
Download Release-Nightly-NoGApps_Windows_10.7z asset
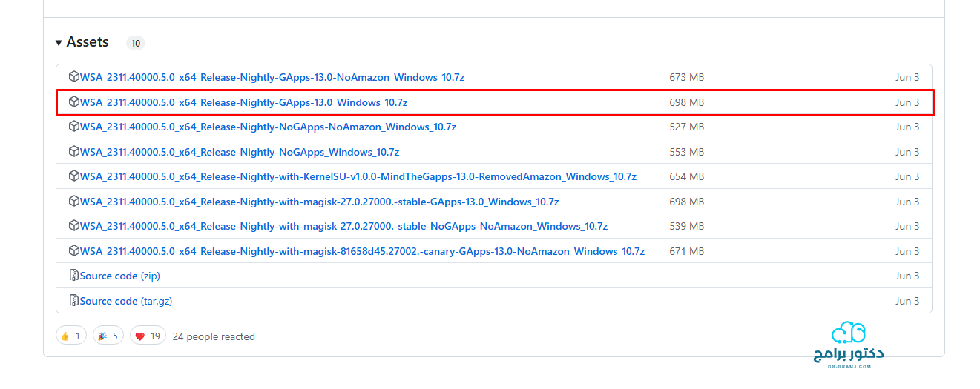click(239, 152)
